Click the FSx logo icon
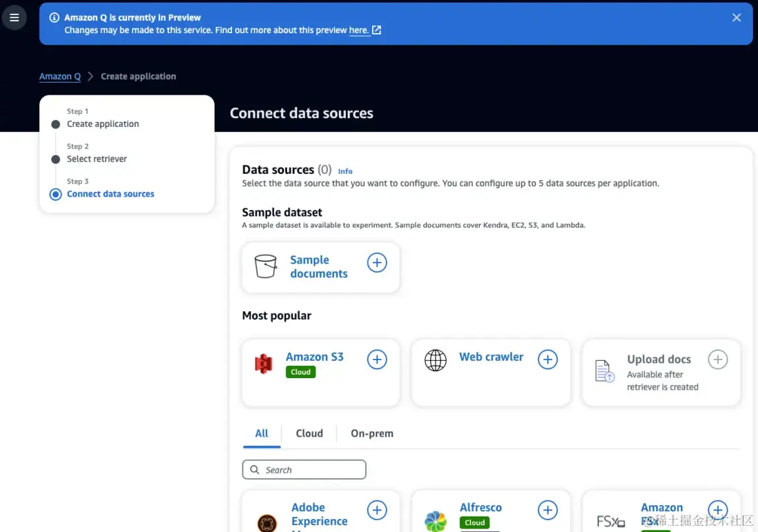This screenshot has height=532, width=758. point(610,522)
